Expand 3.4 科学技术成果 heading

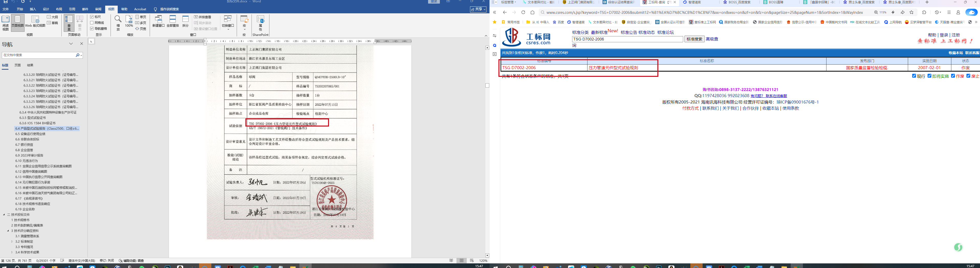tap(12, 252)
